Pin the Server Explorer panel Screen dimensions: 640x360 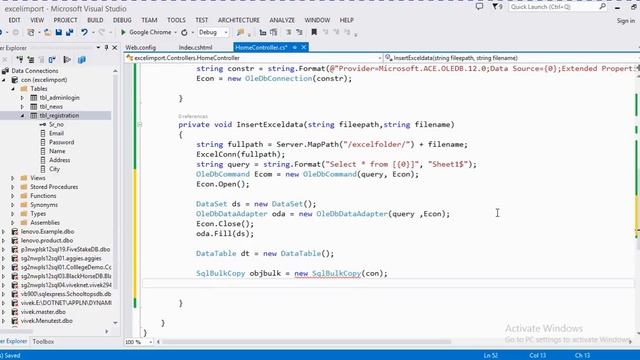coord(106,48)
